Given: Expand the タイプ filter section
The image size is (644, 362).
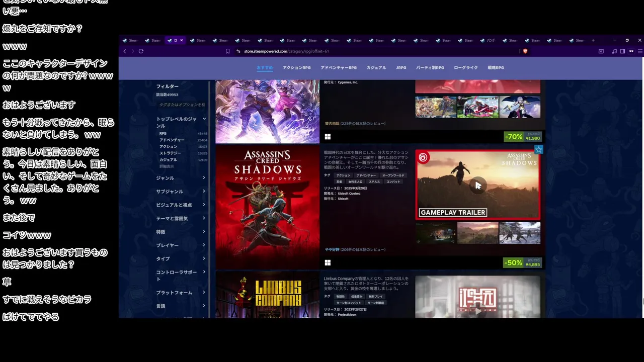Looking at the screenshot, I should click(181, 259).
